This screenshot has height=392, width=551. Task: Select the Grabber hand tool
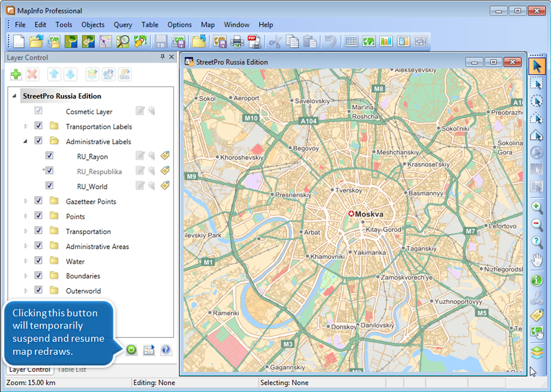pyautogui.click(x=536, y=260)
